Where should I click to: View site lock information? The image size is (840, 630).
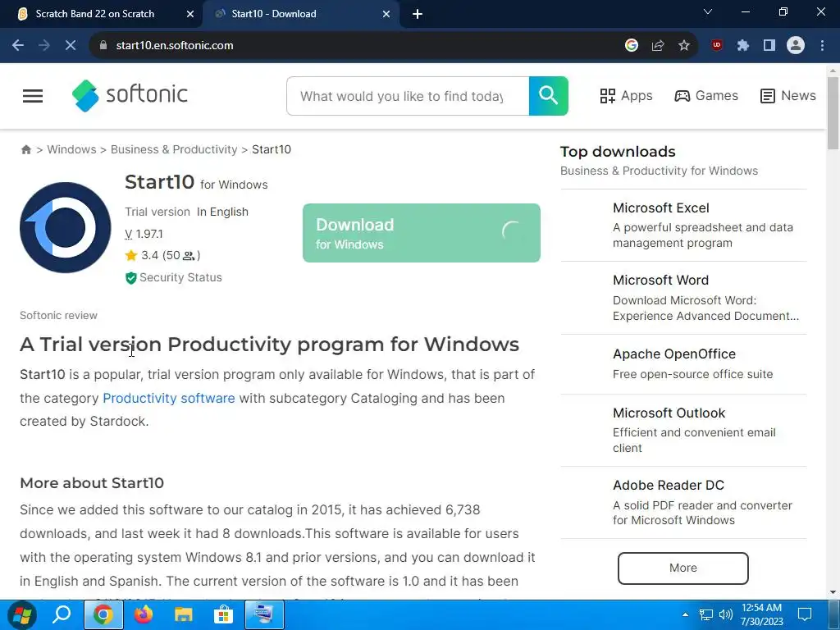(103, 46)
